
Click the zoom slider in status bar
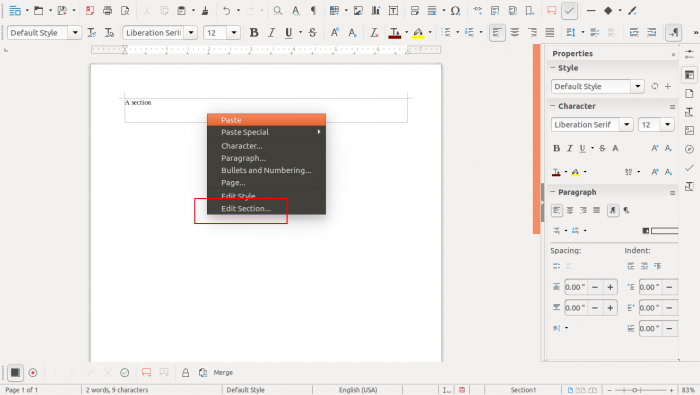pos(640,390)
